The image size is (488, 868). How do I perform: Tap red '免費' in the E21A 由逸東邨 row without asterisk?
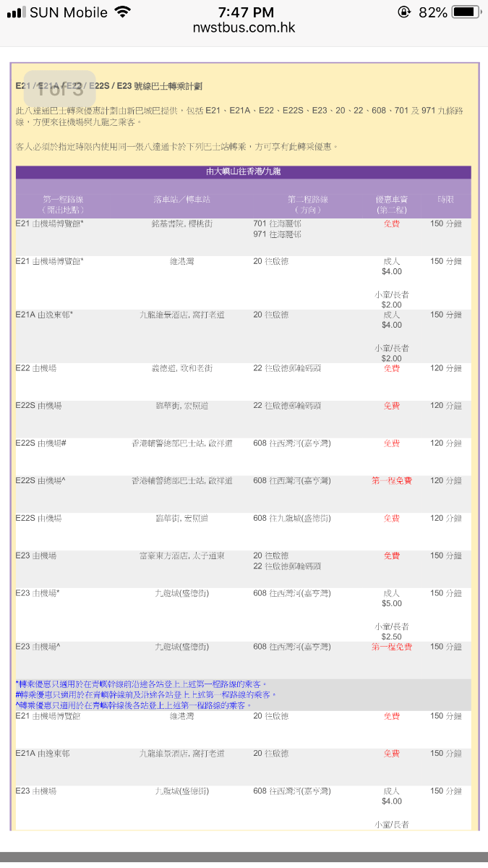392,754
